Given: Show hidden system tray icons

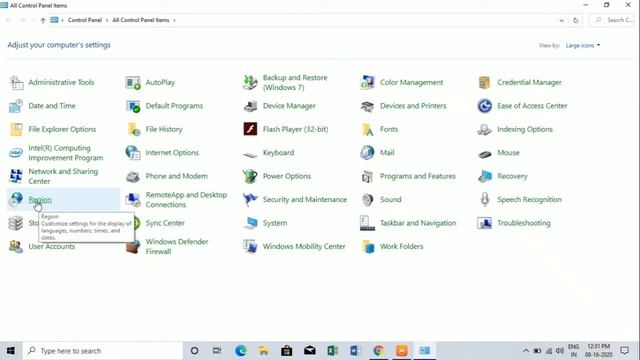Looking at the screenshot, I should click(x=526, y=351).
